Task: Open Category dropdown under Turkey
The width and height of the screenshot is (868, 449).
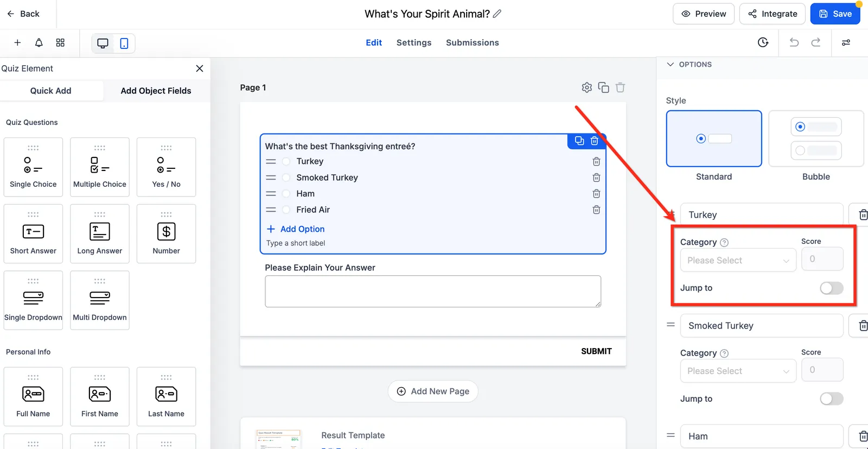Action: tap(738, 260)
